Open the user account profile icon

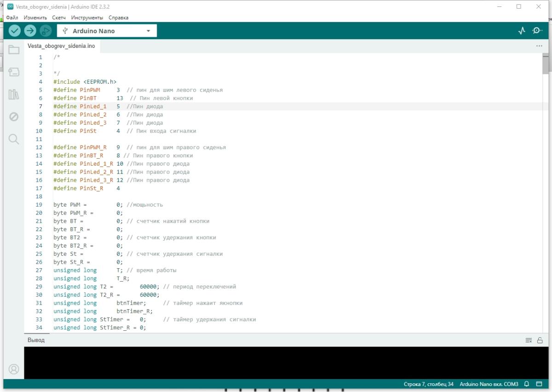[x=14, y=369]
